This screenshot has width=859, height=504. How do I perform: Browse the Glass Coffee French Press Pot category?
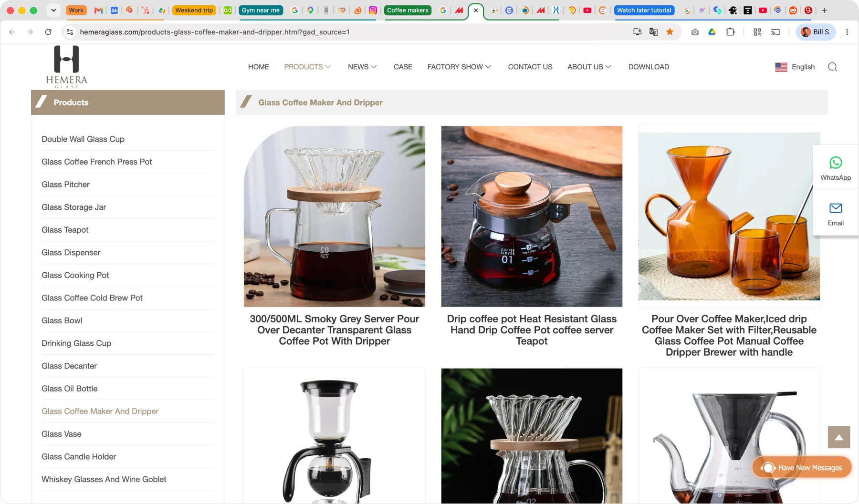pos(97,162)
